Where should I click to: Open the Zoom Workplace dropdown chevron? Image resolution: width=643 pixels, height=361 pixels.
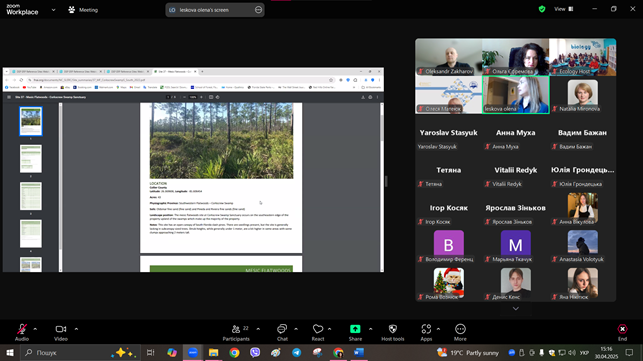[x=53, y=10]
